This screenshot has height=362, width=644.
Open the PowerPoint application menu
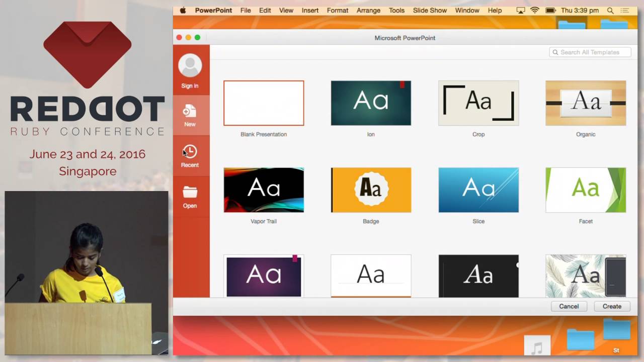213,10
